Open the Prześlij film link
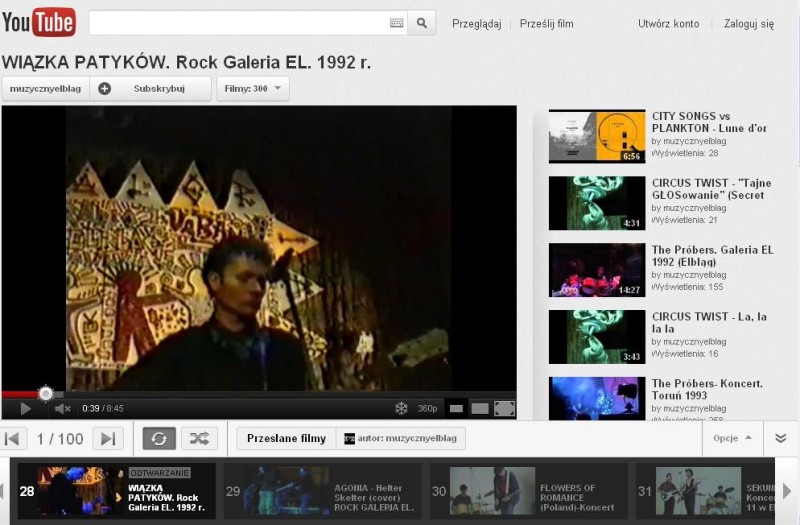This screenshot has height=525, width=800. 546,24
